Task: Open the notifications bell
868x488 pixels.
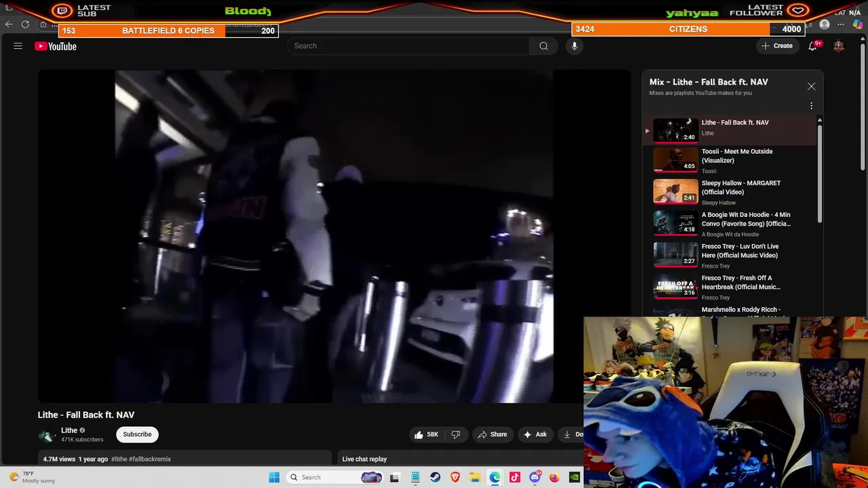Action: [812, 46]
